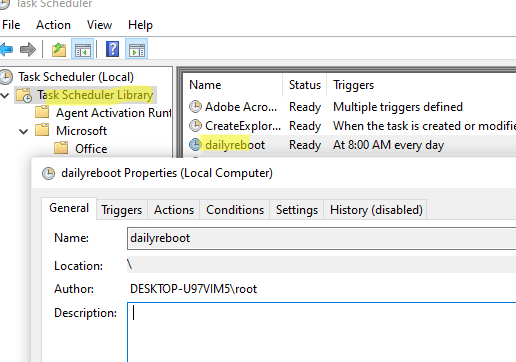Sort tasks by the Status column header
Viewport: 516px width, 362px height.
click(305, 85)
